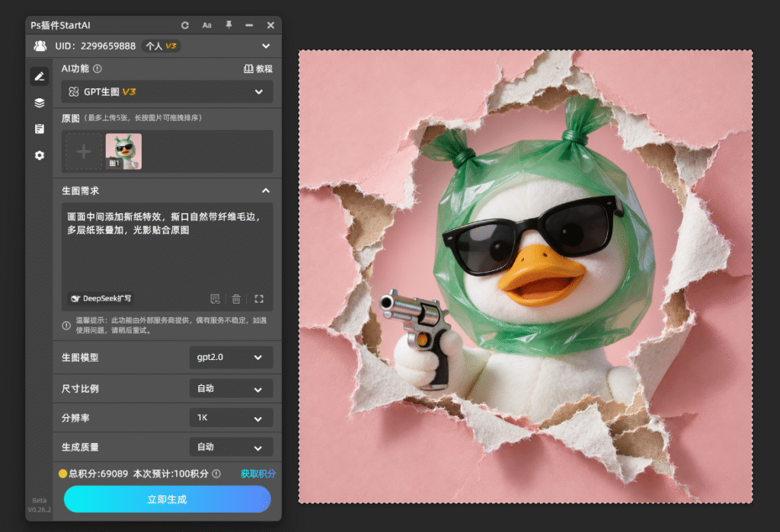Click the hint icon beside 温馨提示
This screenshot has height=532, width=780.
point(66,326)
